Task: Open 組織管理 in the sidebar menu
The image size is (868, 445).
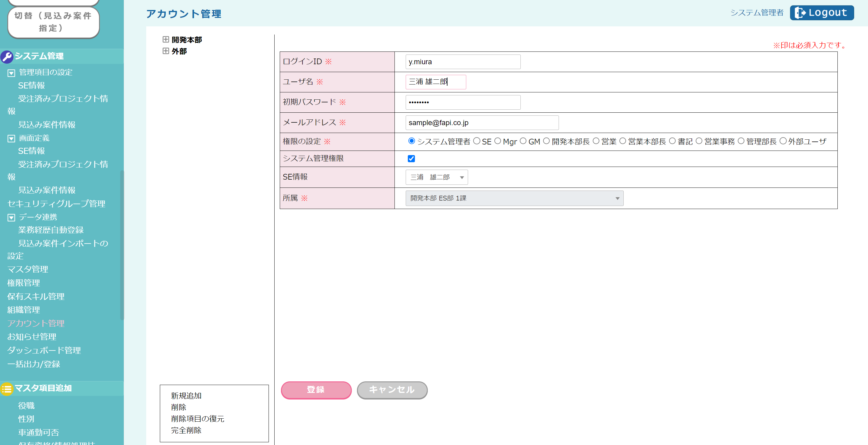Action: pyautogui.click(x=24, y=310)
